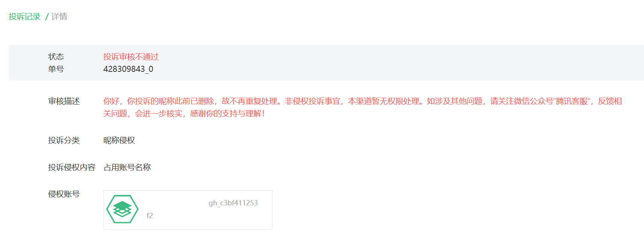The width and height of the screenshot is (644, 246).
Task: Open the 投诉记录 breadcrumb link
Action: (24, 17)
